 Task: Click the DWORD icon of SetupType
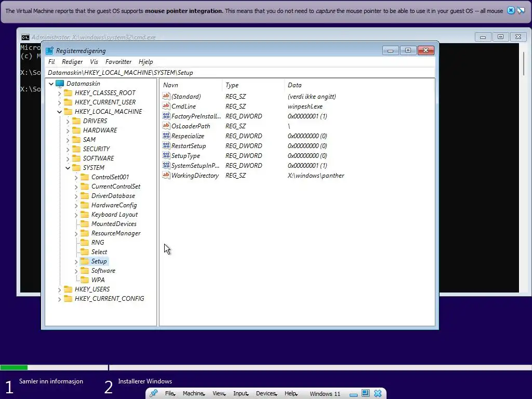[x=166, y=155]
